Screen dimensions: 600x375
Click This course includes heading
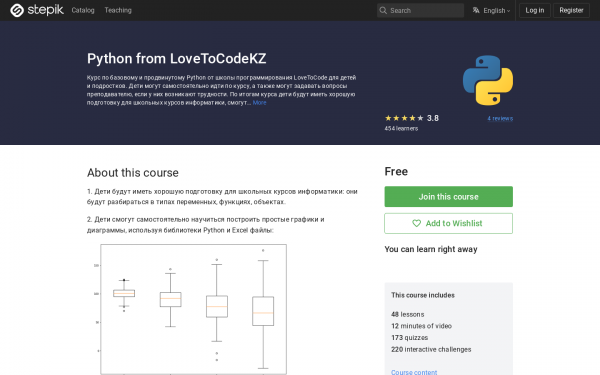pos(423,295)
